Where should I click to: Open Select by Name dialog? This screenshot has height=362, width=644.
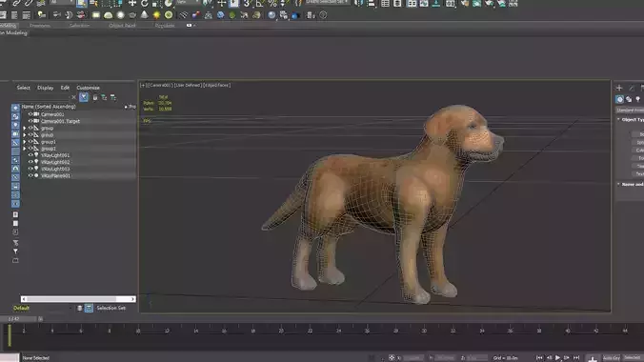[93, 3]
